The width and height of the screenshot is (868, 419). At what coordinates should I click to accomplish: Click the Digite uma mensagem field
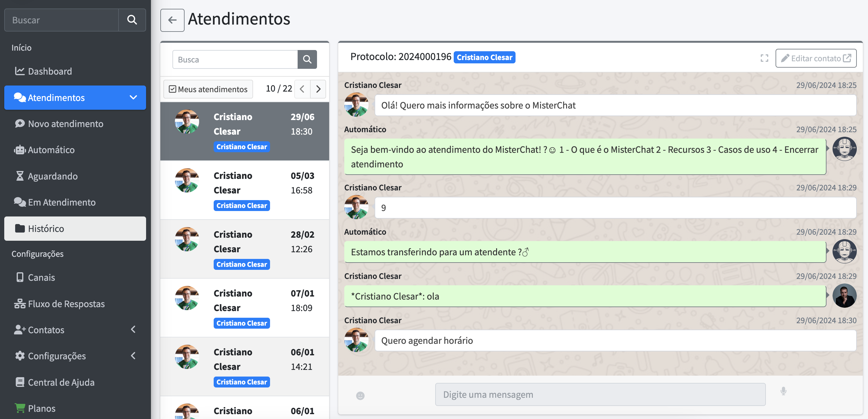click(x=600, y=394)
